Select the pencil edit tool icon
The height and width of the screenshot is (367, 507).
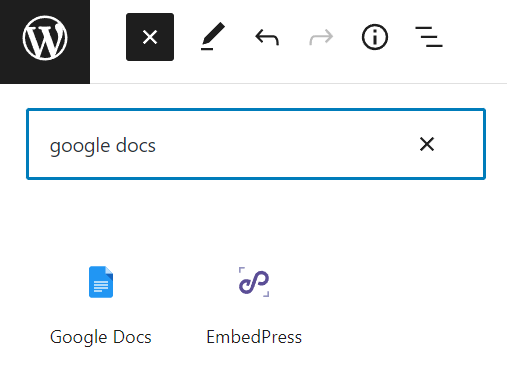pos(213,37)
